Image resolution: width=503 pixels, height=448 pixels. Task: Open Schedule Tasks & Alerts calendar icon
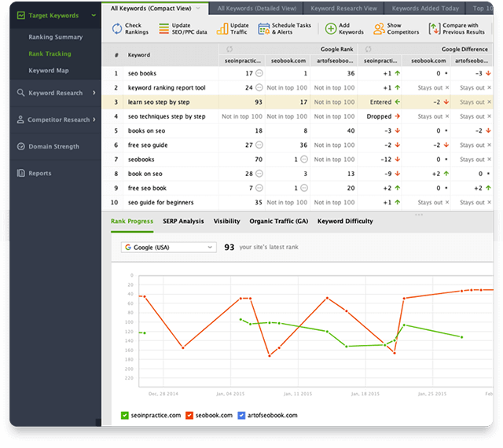point(264,28)
